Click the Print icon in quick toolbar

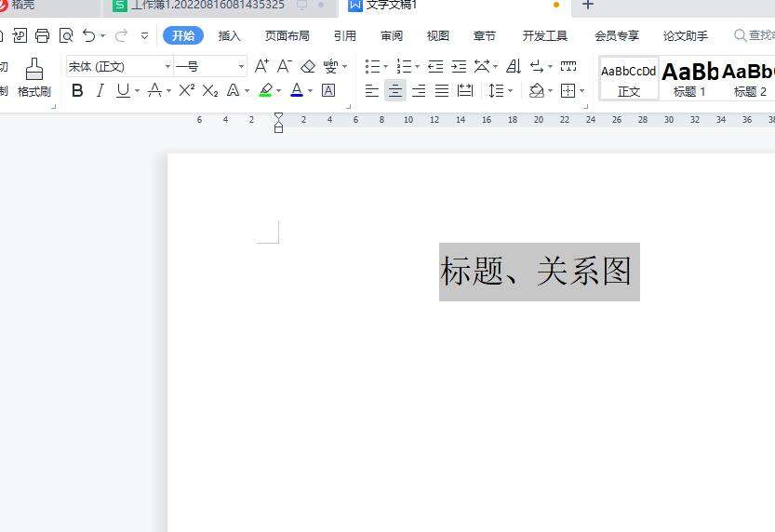tap(43, 35)
